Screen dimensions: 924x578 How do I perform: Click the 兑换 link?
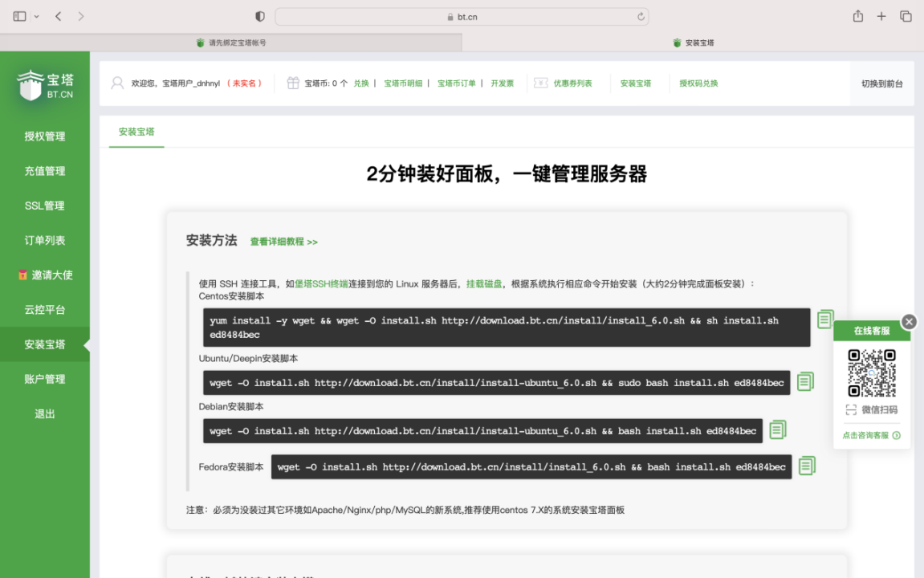(361, 83)
